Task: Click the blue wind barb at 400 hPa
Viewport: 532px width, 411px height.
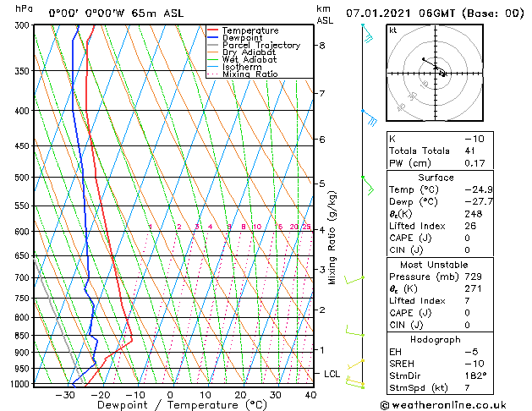Action: pyautogui.click(x=369, y=118)
